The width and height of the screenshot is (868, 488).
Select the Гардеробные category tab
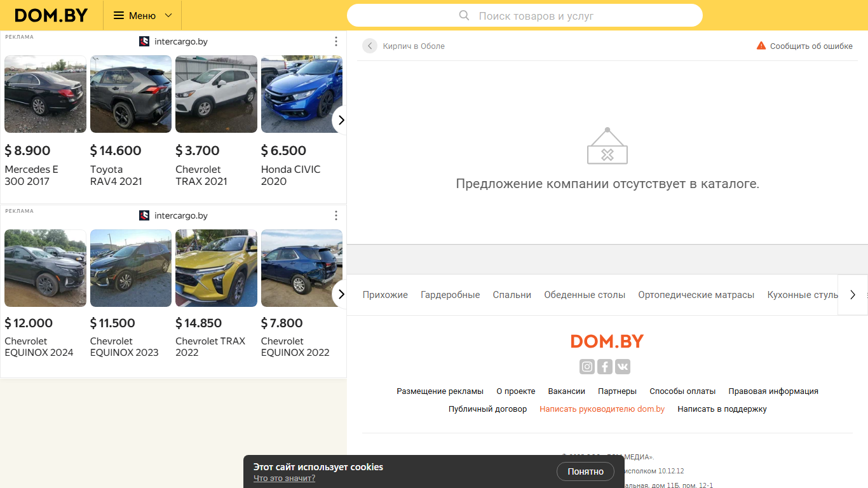451,295
